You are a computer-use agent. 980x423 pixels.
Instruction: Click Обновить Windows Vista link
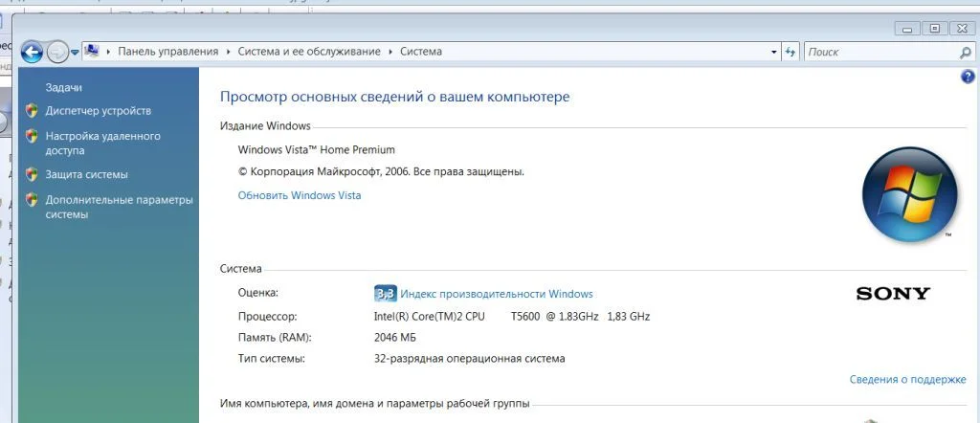[x=300, y=195]
